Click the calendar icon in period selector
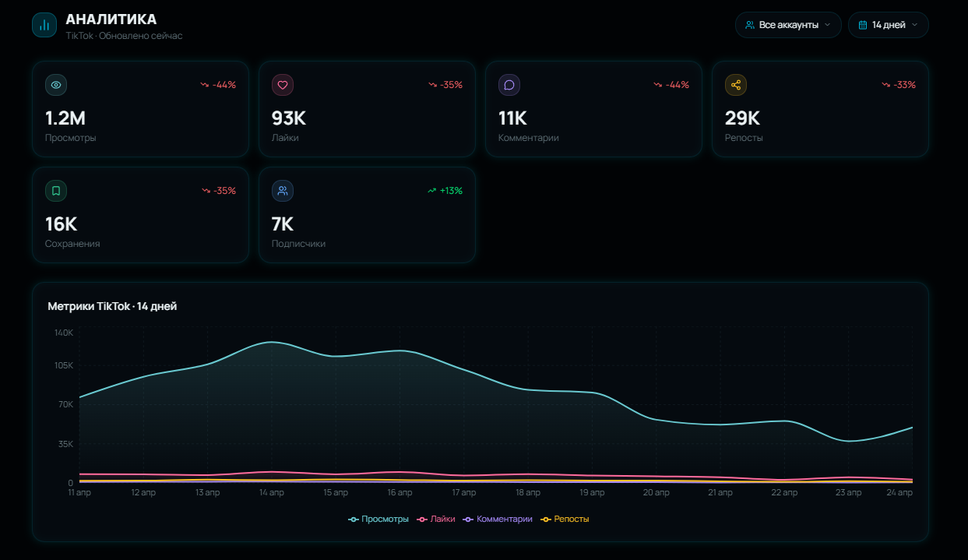The width and height of the screenshot is (968, 560). coord(863,25)
